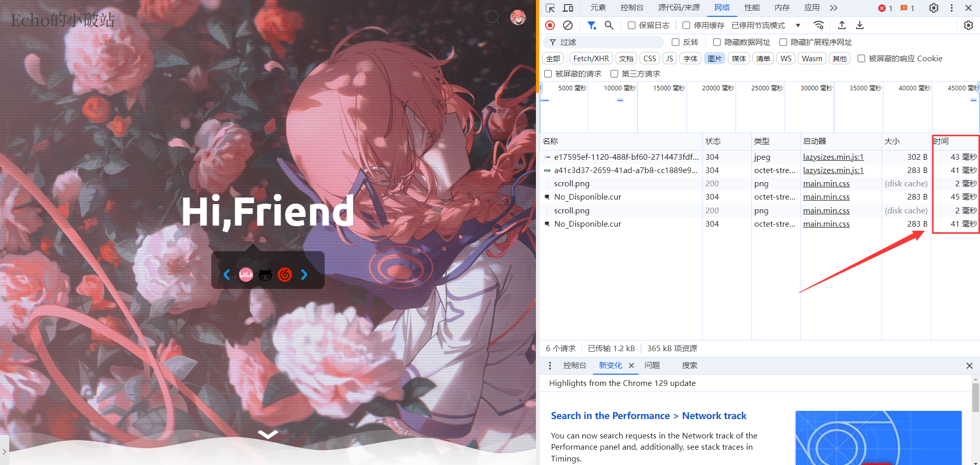Select the CSS filter type
980x465 pixels.
650,59
